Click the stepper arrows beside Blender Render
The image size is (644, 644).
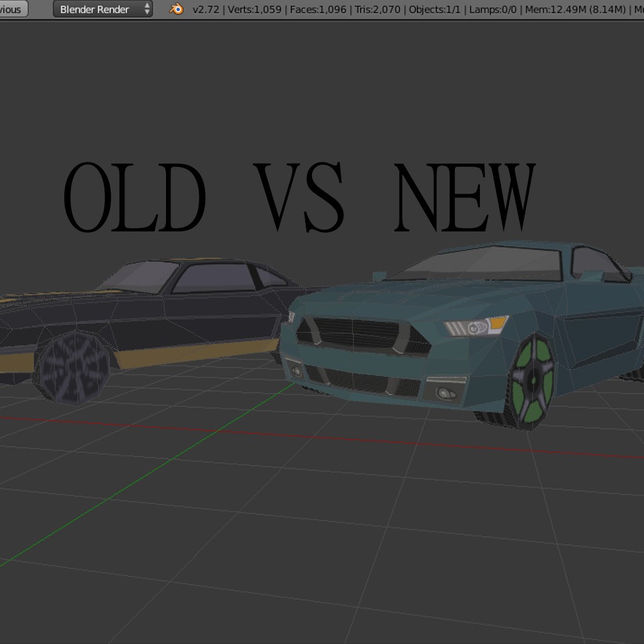[146, 9]
